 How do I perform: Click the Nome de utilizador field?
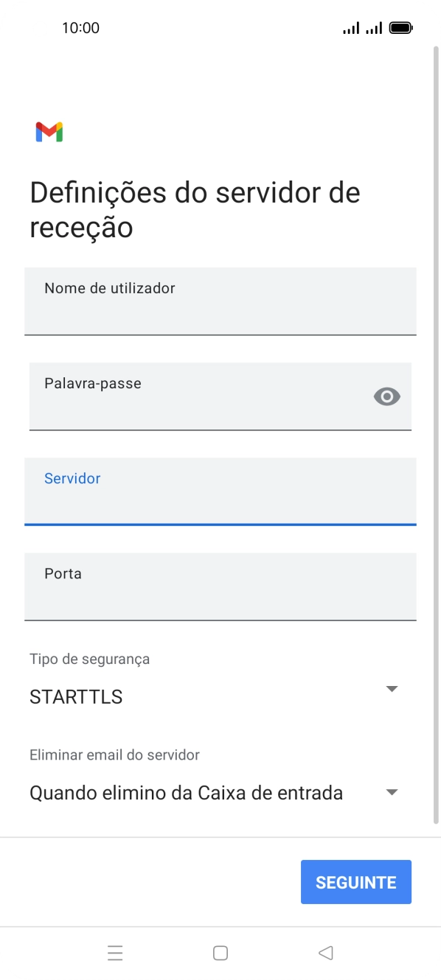point(220,301)
